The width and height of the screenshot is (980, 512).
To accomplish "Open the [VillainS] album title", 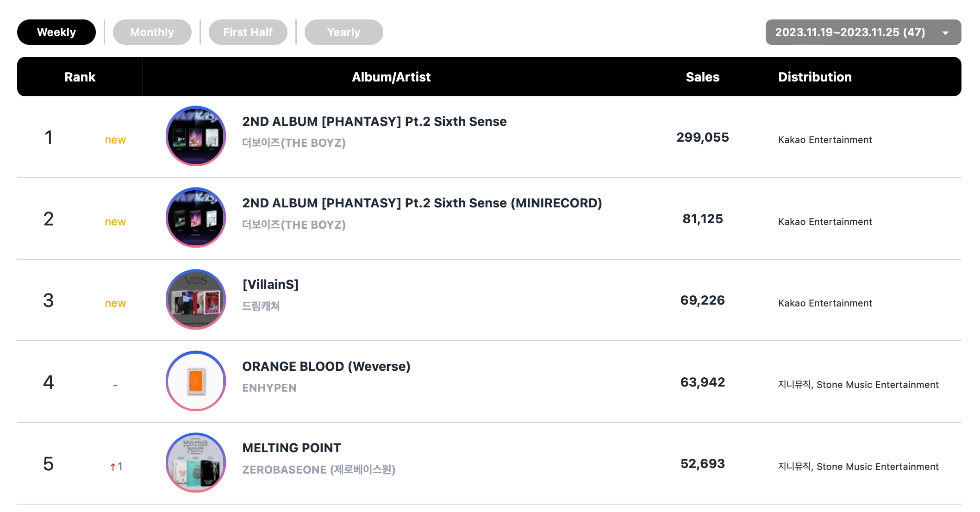I will (270, 285).
